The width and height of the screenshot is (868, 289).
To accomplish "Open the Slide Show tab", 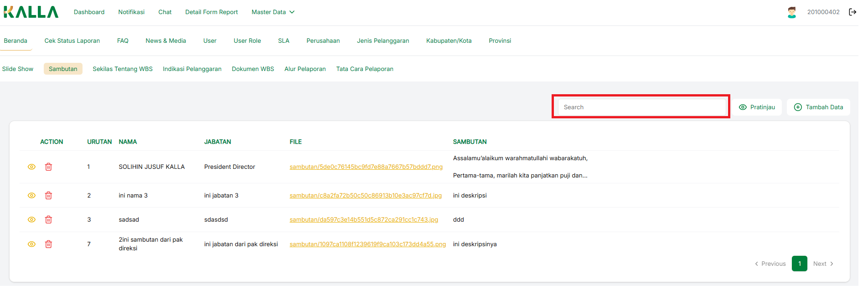I will (18, 69).
